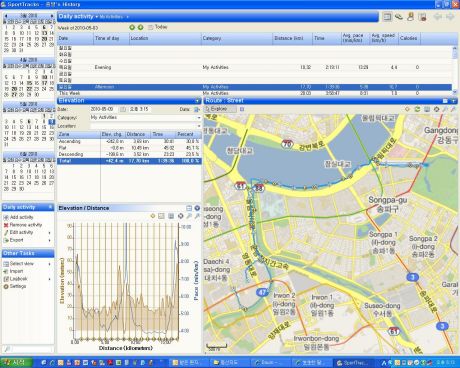Open equipment shoe icon in top toolbar
The image size is (460, 368).
(x=399, y=16)
